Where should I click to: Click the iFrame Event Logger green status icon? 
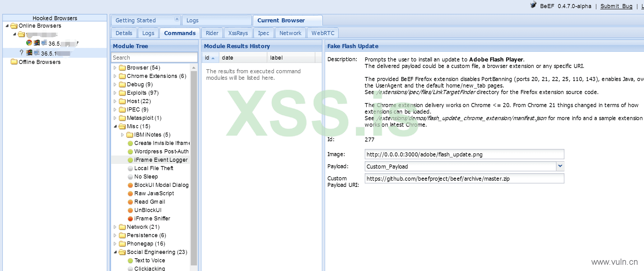coord(130,160)
